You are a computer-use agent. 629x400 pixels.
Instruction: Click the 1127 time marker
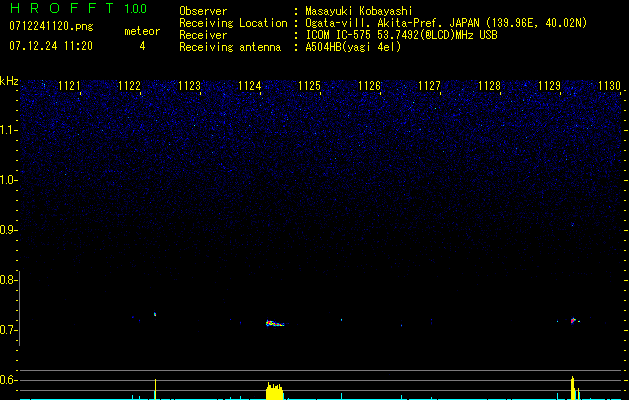click(429, 86)
